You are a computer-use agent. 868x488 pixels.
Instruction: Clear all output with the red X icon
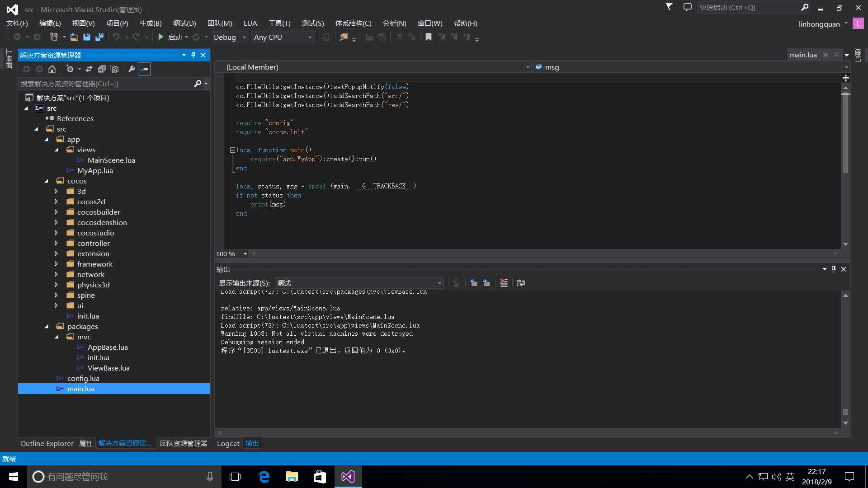504,283
